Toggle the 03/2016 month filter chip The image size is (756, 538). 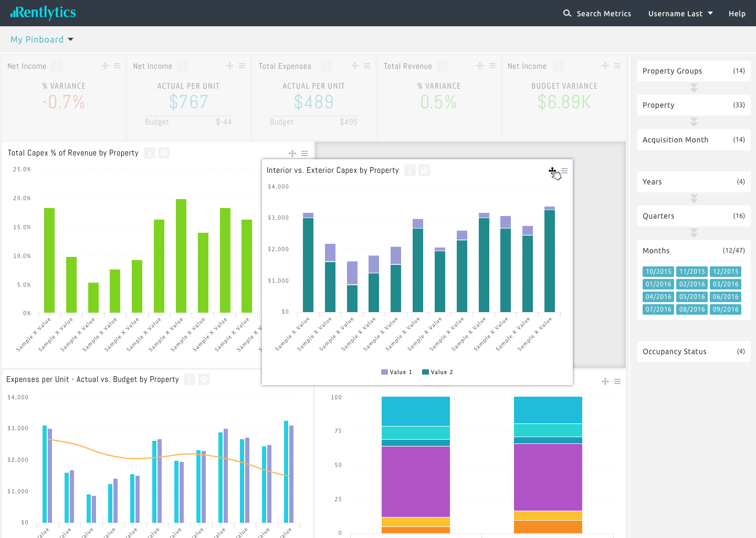click(x=726, y=284)
